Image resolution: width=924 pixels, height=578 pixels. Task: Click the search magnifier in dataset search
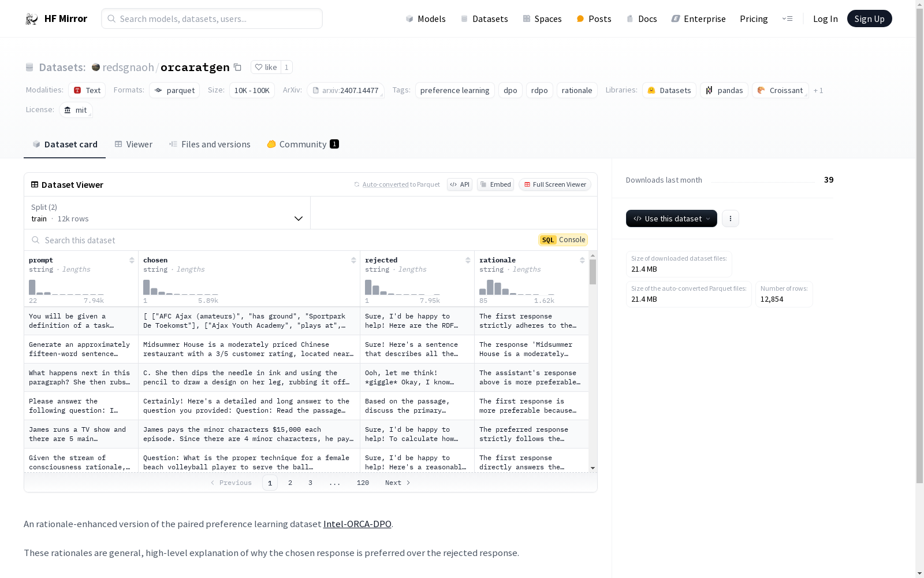pyautogui.click(x=36, y=240)
